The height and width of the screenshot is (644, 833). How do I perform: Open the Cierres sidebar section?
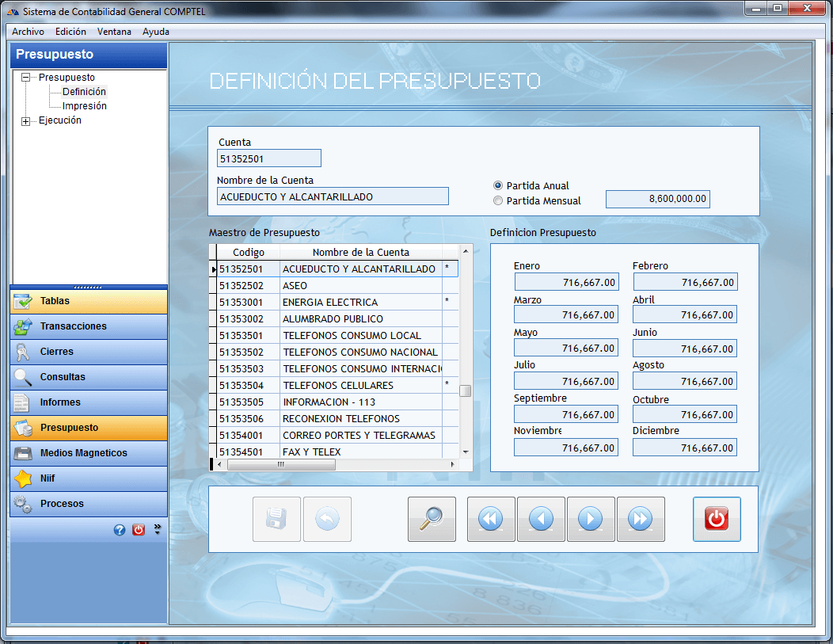(89, 352)
